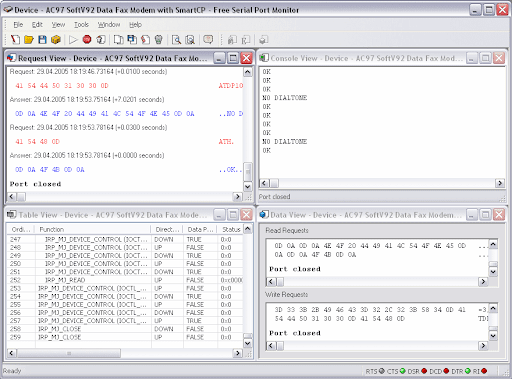Viewport: 512px width, 379px height.
Task: Click the Data View title bar icon
Action: click(264, 214)
